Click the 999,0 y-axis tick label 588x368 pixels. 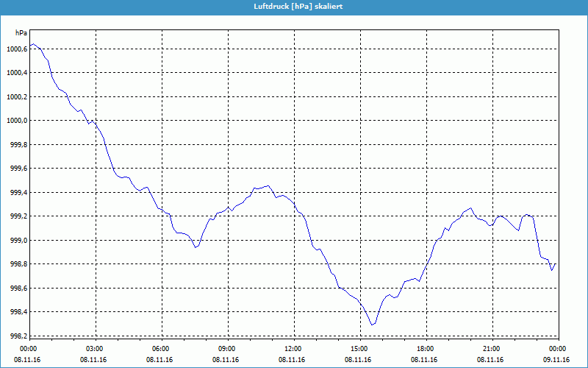(x=18, y=241)
